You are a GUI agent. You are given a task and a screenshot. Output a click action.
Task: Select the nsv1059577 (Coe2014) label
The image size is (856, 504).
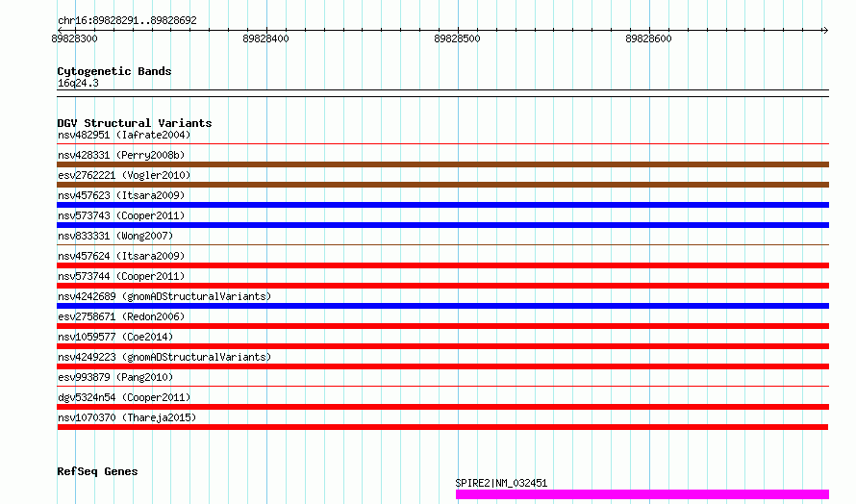click(x=115, y=337)
